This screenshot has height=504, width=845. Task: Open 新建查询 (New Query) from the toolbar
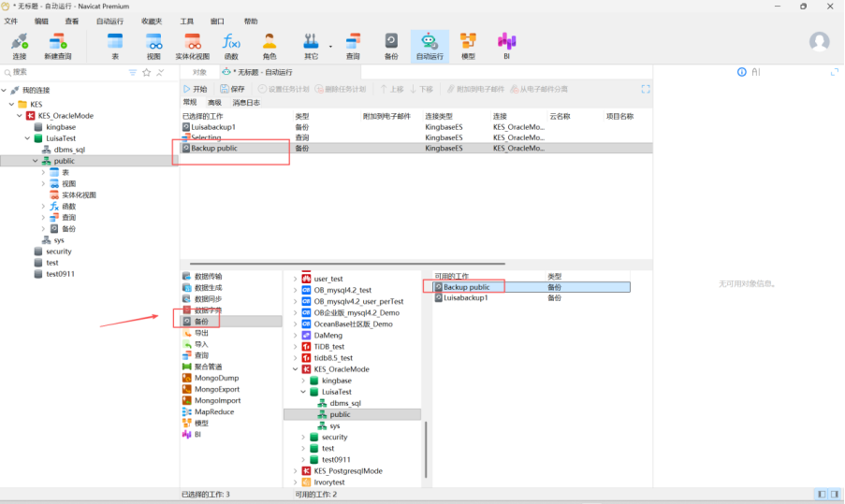tap(57, 44)
